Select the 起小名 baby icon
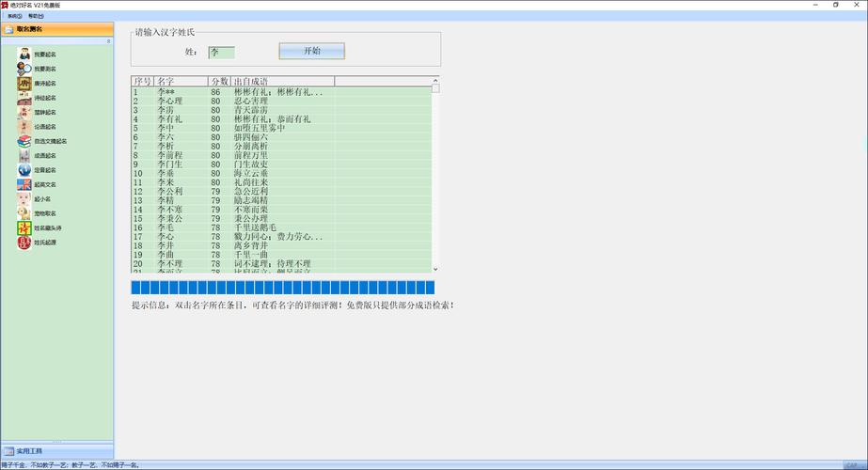The image size is (868, 470). (x=24, y=198)
